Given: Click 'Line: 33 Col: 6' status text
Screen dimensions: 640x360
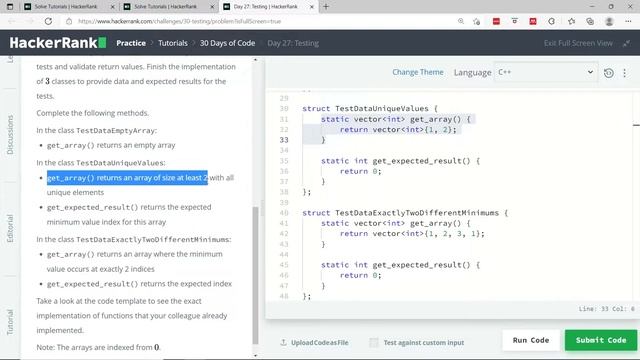Looking at the screenshot, I should (x=606, y=309).
